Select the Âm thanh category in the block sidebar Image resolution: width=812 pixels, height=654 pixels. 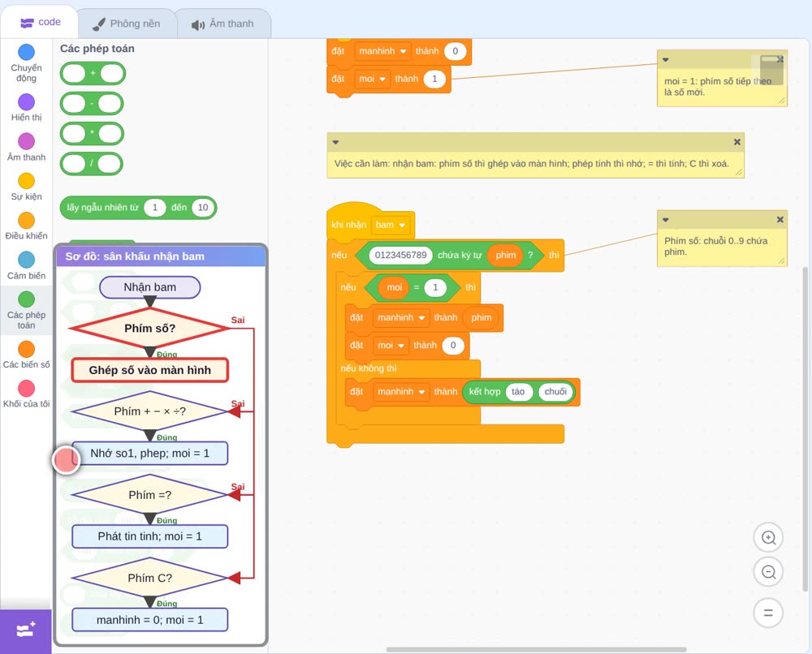(x=27, y=147)
